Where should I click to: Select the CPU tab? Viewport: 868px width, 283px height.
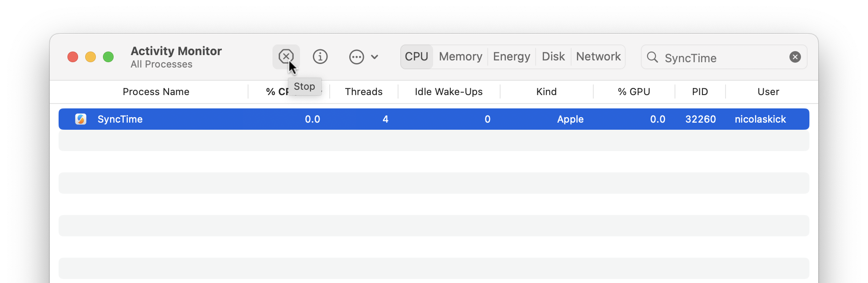(x=416, y=57)
